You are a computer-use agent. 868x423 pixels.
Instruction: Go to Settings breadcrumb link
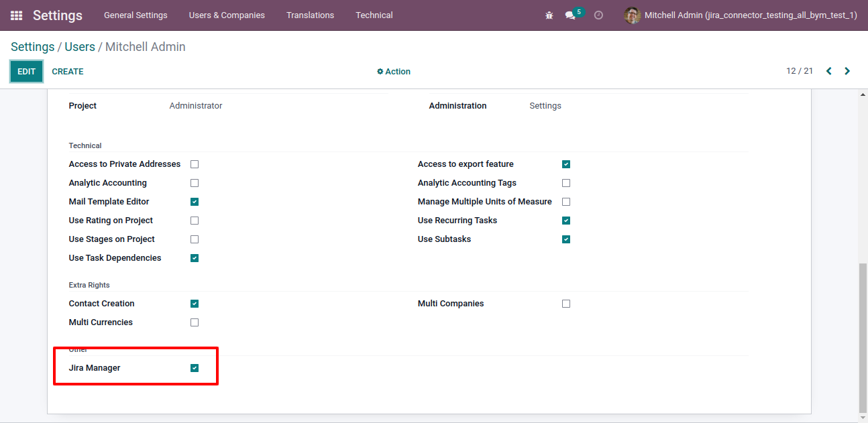click(32, 47)
